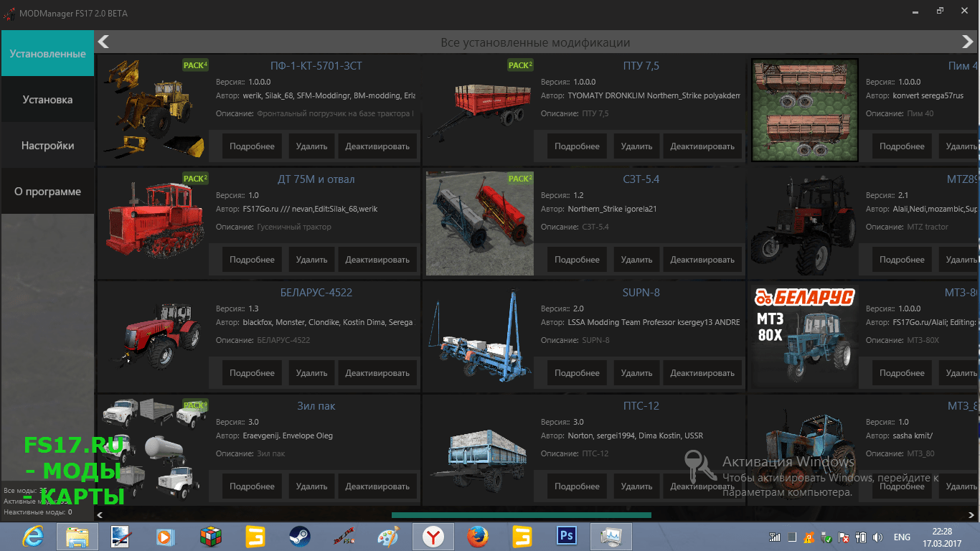Click volume icon in system tray
The height and width of the screenshot is (551, 980).
coord(877,537)
